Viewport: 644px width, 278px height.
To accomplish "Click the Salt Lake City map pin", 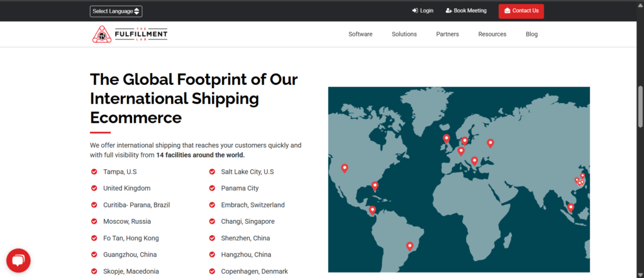I will point(345,168).
